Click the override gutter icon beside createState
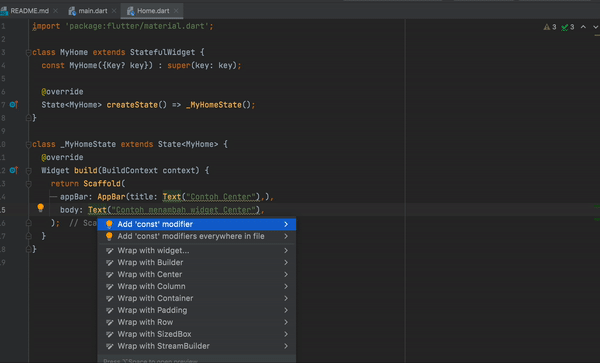 point(14,104)
